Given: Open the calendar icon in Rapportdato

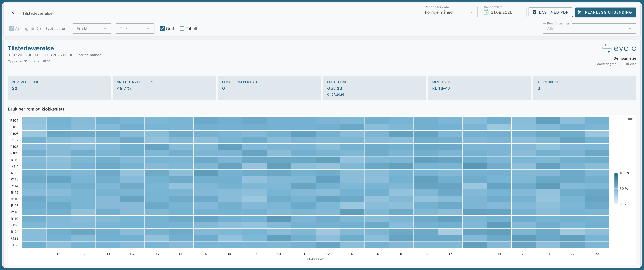Looking at the screenshot, I should [486, 12].
